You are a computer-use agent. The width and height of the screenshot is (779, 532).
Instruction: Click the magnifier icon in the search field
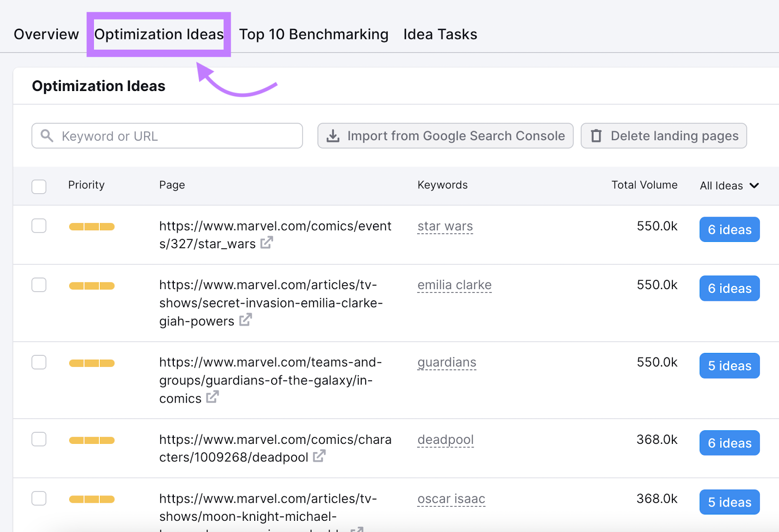(x=47, y=136)
